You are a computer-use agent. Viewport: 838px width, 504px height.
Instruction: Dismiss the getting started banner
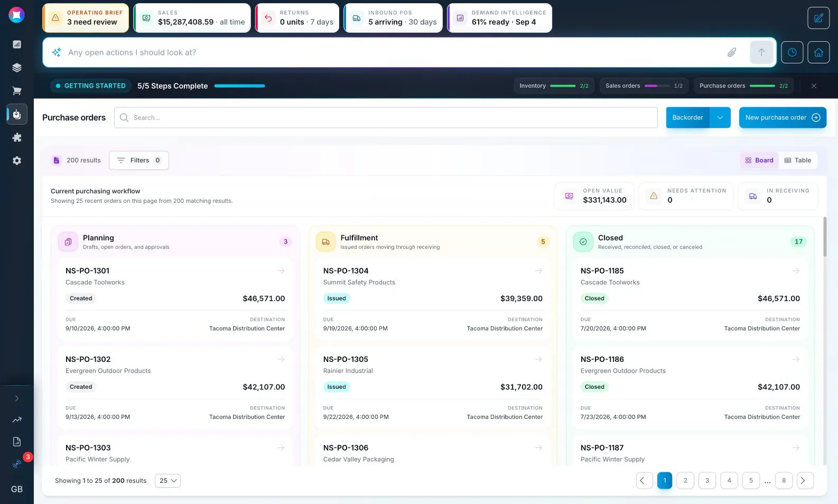coord(814,86)
